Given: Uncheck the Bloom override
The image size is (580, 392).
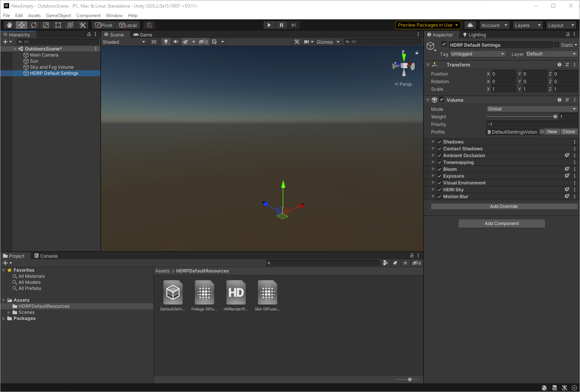Looking at the screenshot, I should pos(439,169).
